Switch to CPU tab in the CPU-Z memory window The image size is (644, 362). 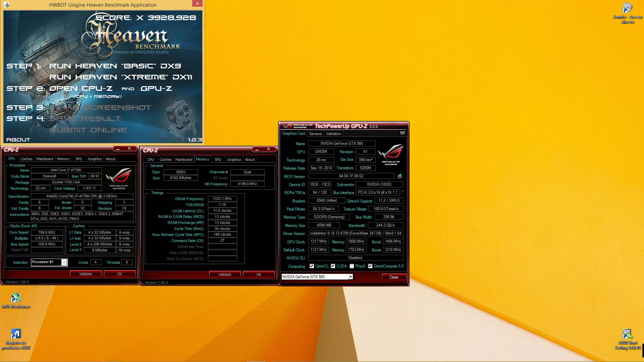click(x=151, y=160)
